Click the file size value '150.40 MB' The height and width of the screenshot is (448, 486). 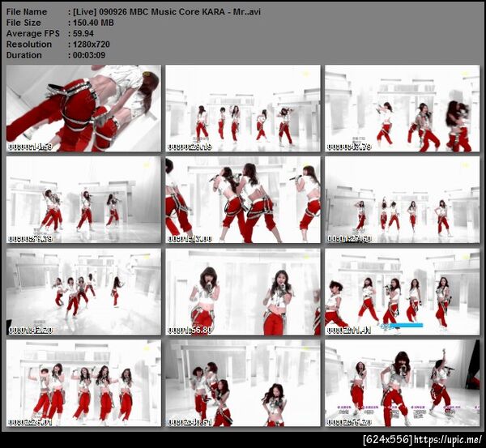[93, 23]
